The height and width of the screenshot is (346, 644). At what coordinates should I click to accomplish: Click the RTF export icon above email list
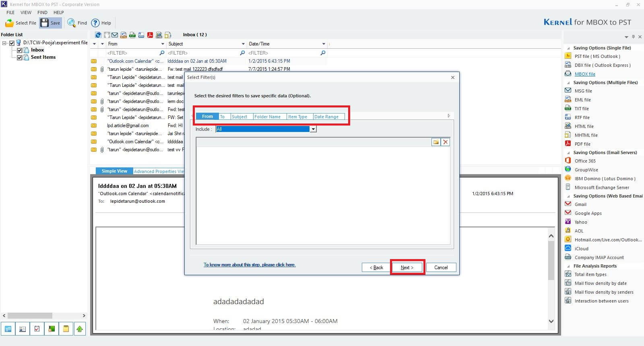point(141,35)
